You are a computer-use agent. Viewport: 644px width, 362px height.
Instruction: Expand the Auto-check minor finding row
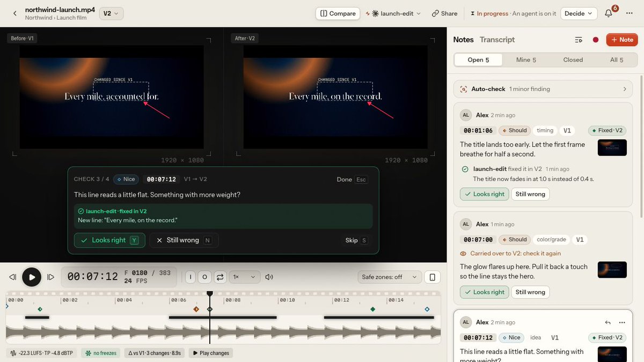pyautogui.click(x=543, y=89)
